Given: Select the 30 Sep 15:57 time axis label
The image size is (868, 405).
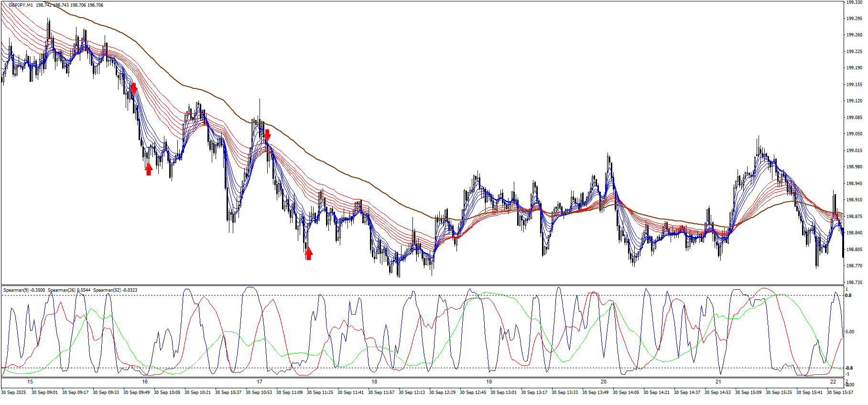Looking at the screenshot, I should [840, 393].
